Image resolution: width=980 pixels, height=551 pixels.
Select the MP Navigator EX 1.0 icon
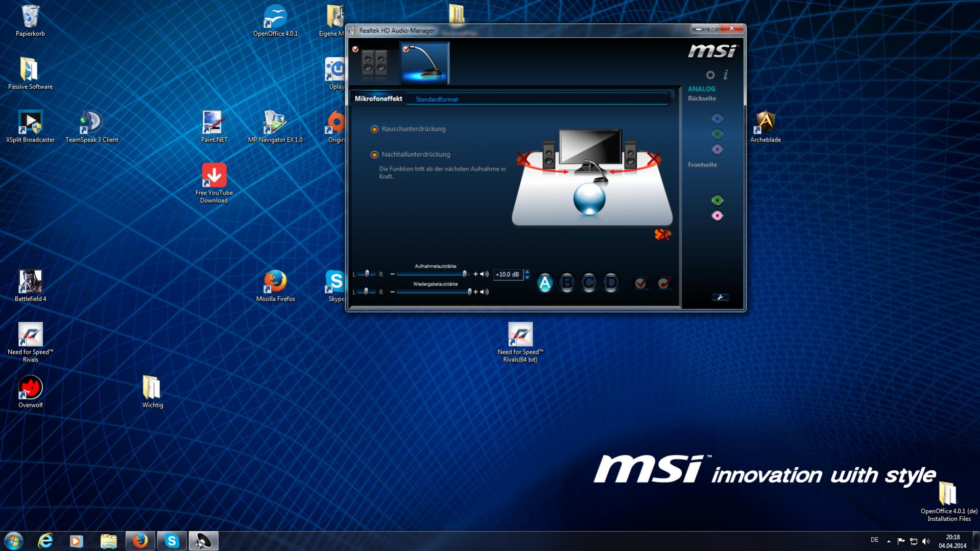275,127
